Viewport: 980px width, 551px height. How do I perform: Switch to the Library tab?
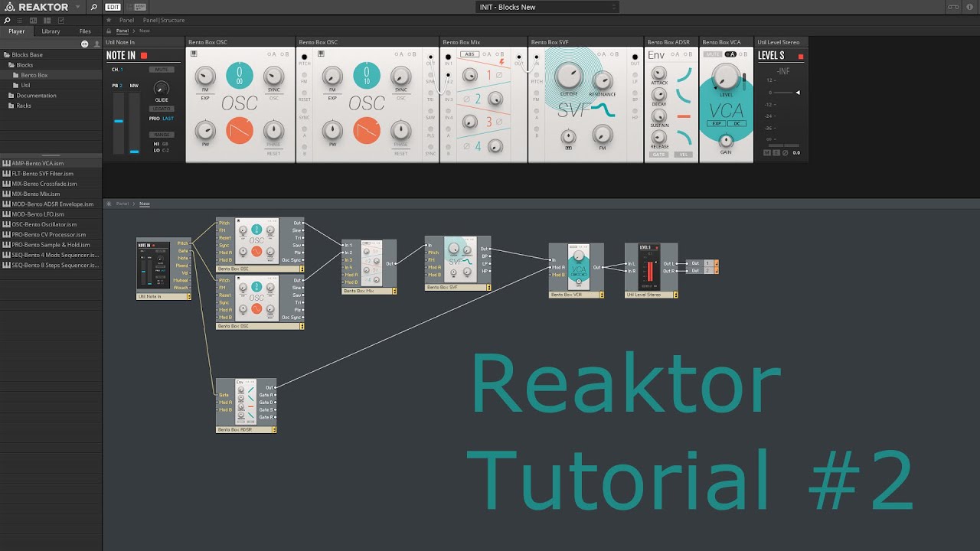pyautogui.click(x=51, y=31)
